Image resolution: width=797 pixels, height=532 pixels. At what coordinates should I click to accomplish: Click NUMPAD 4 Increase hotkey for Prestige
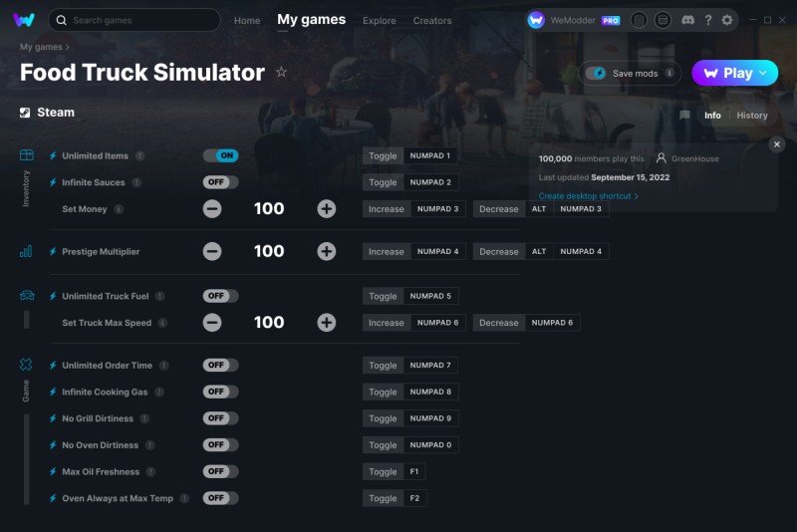437,251
